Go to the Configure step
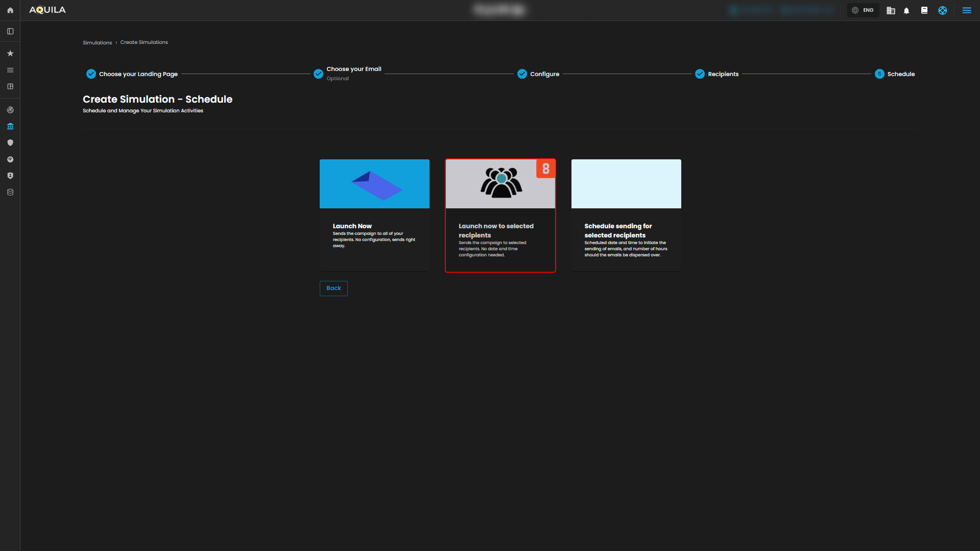This screenshot has width=980, height=551. click(x=544, y=74)
